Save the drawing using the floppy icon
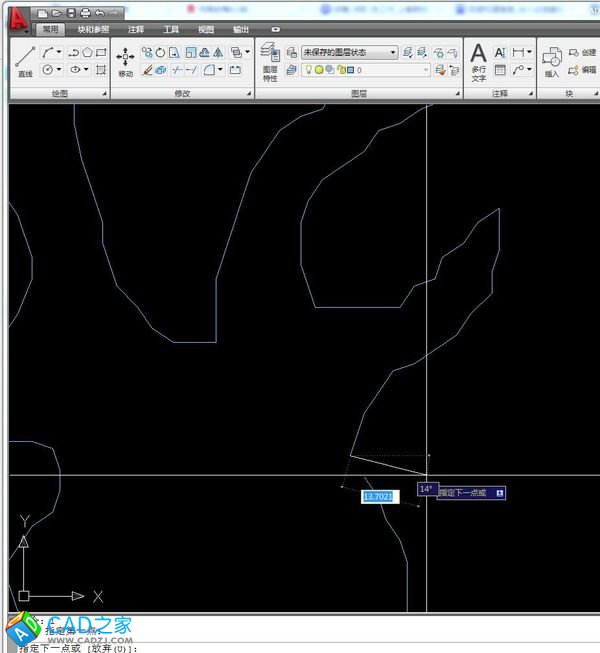 pyautogui.click(x=71, y=13)
